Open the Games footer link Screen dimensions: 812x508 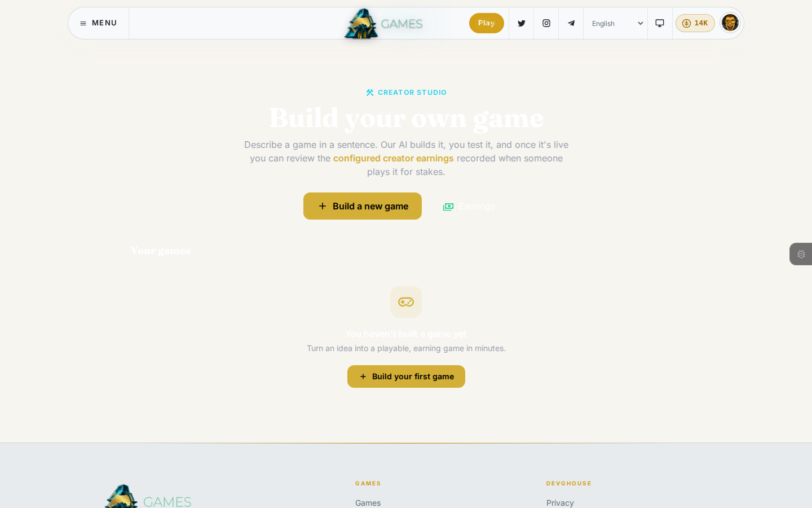tap(368, 503)
